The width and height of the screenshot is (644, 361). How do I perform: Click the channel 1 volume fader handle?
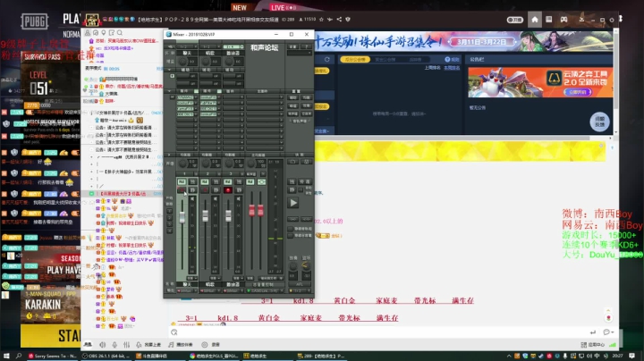click(x=182, y=217)
